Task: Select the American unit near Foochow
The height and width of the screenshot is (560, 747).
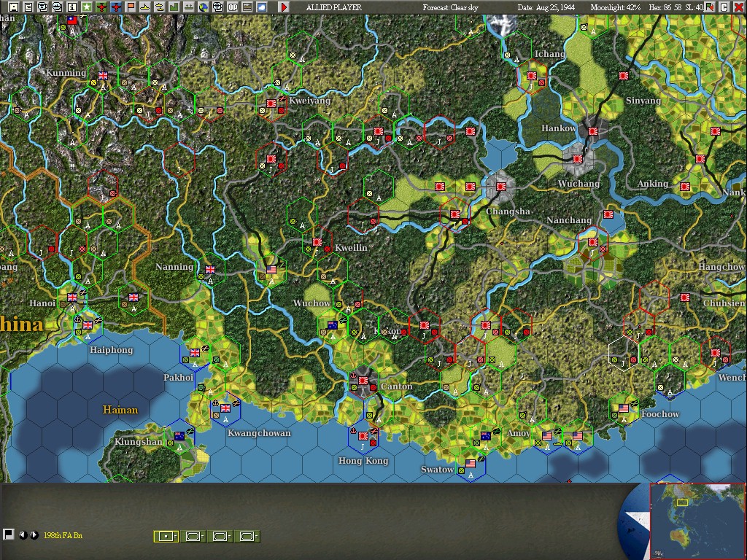Action: point(624,408)
